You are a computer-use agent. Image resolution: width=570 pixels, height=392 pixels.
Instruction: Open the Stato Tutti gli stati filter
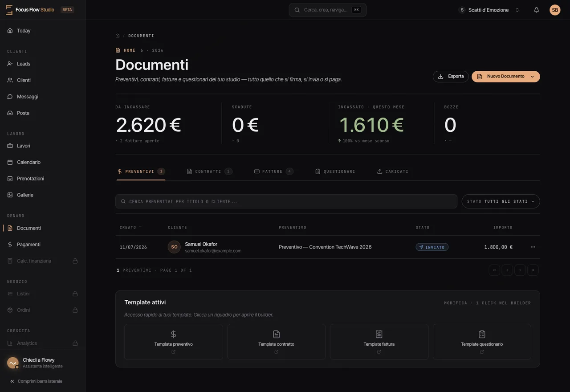click(x=501, y=201)
